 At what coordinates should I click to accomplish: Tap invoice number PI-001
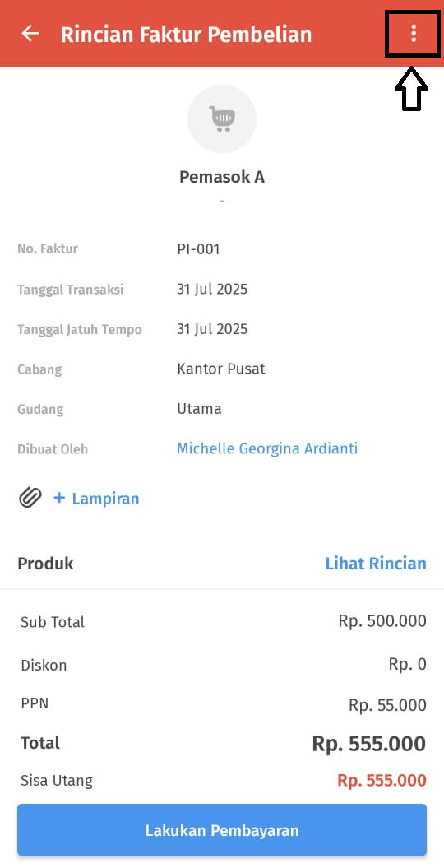pyautogui.click(x=198, y=249)
